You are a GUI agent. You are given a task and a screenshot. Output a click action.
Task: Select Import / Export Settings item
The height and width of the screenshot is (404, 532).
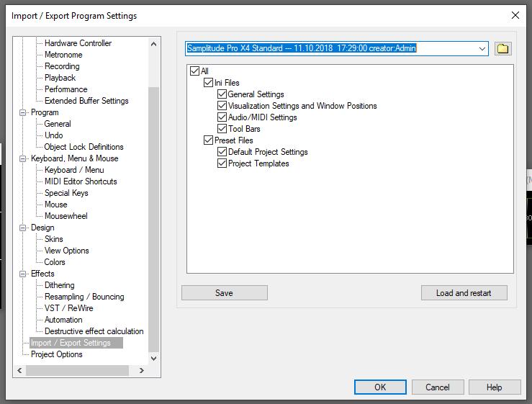point(71,344)
